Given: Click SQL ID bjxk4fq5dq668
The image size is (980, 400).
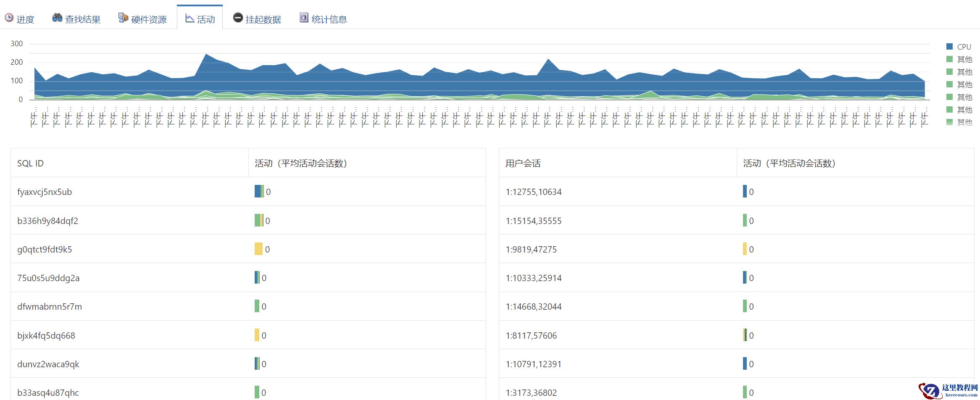Looking at the screenshot, I should 46,336.
